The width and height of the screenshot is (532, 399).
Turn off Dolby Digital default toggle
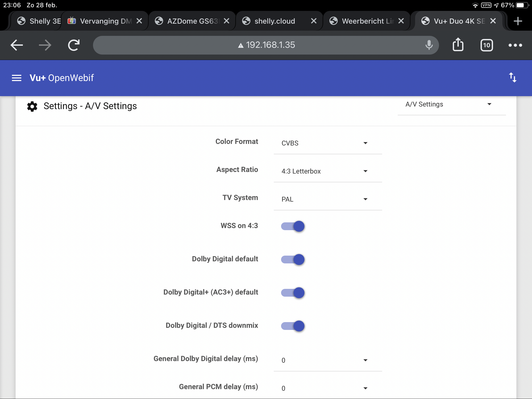[293, 260]
